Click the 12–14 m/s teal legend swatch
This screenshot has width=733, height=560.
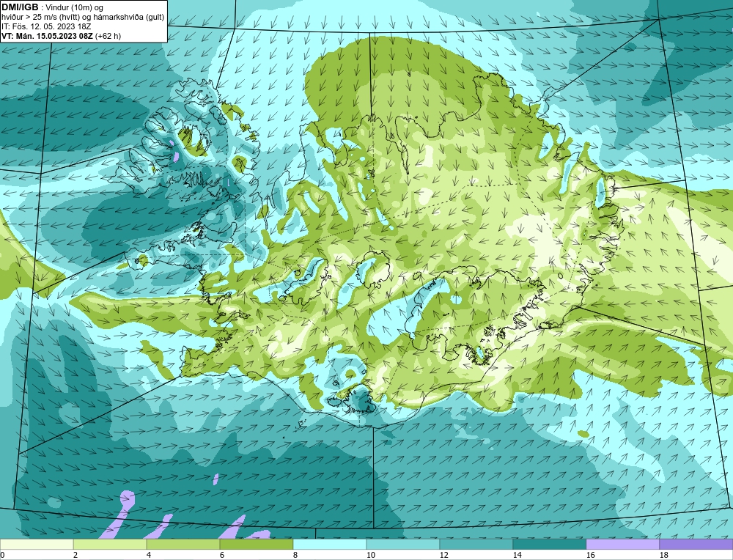tap(476, 545)
